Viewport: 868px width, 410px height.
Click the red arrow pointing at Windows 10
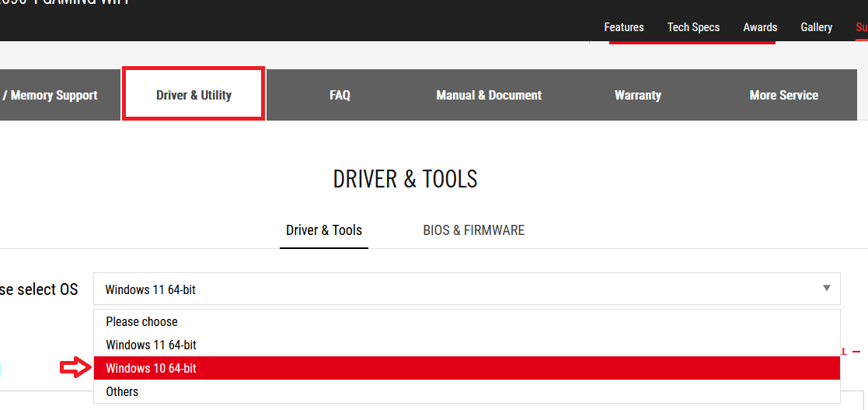coord(75,369)
